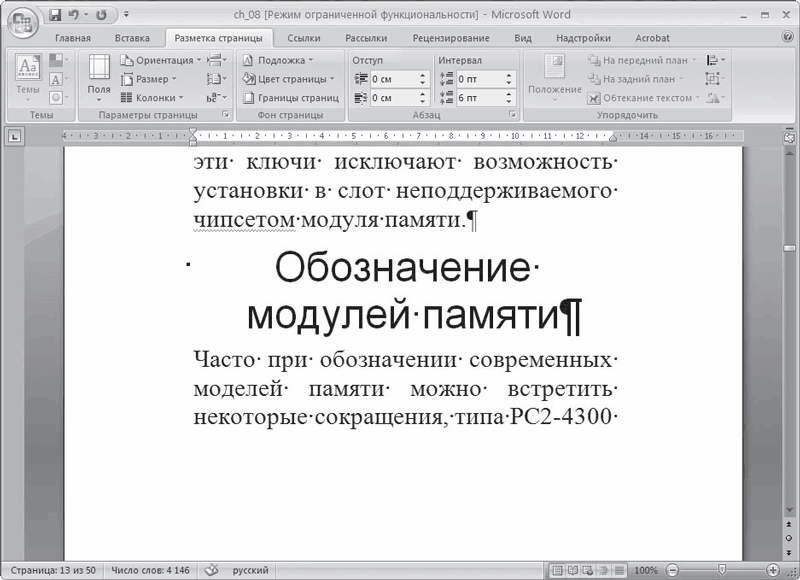Open the Размер page size dropdown
The width and height of the screenshot is (800, 580).
(x=148, y=79)
